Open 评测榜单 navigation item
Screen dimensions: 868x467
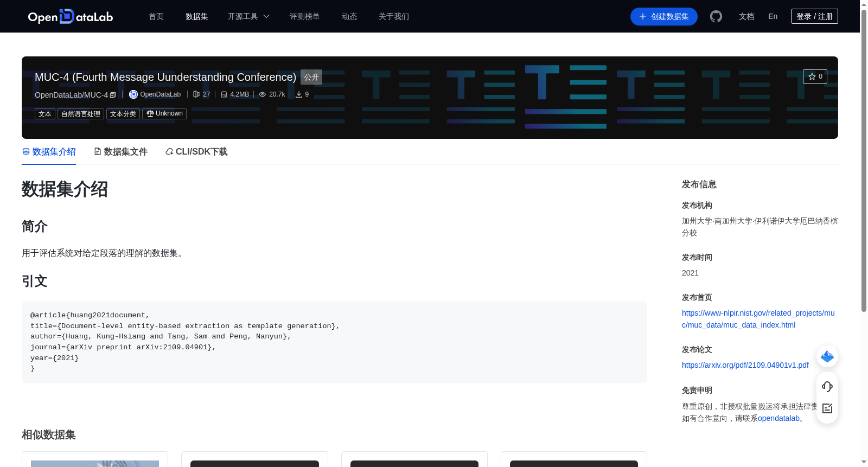(x=305, y=16)
